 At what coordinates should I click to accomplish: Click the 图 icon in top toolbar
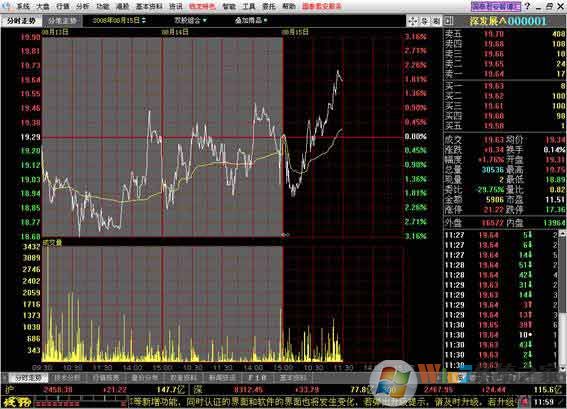[x=436, y=21]
